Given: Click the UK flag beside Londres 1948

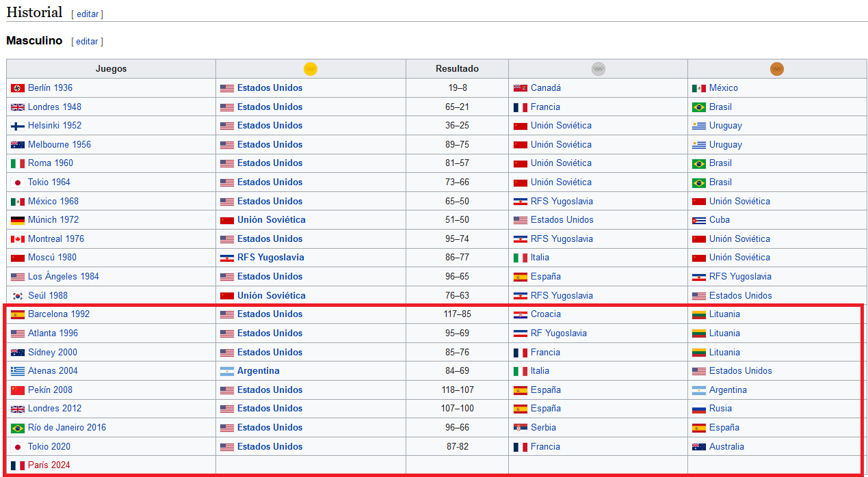Looking at the screenshot, I should coord(18,107).
